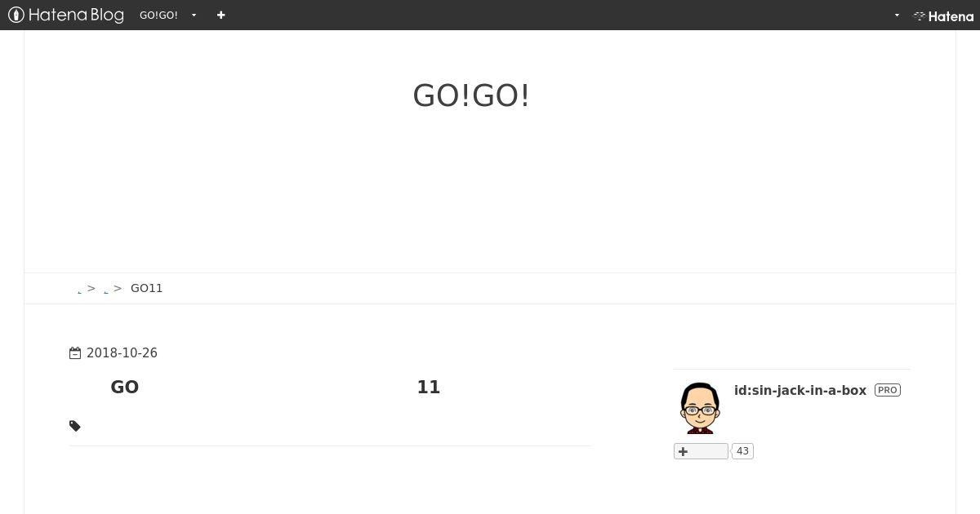Click the Hatena Blog logo

[x=66, y=15]
